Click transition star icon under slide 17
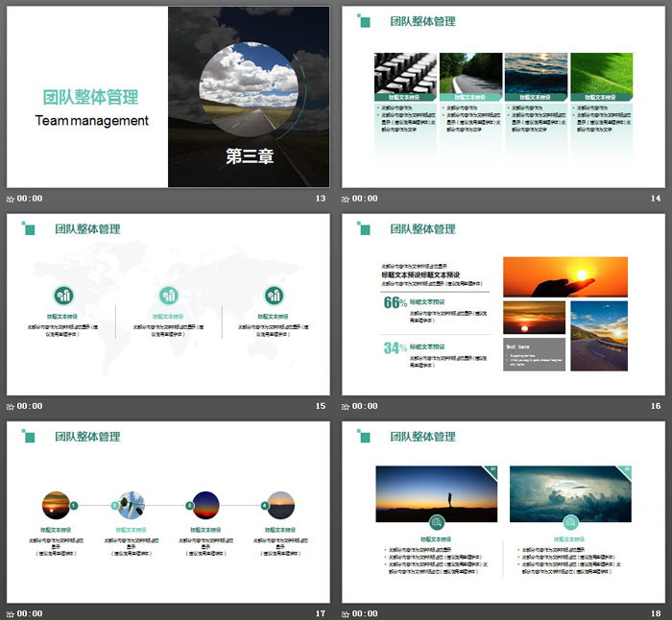The width and height of the screenshot is (672, 620). 11,613
